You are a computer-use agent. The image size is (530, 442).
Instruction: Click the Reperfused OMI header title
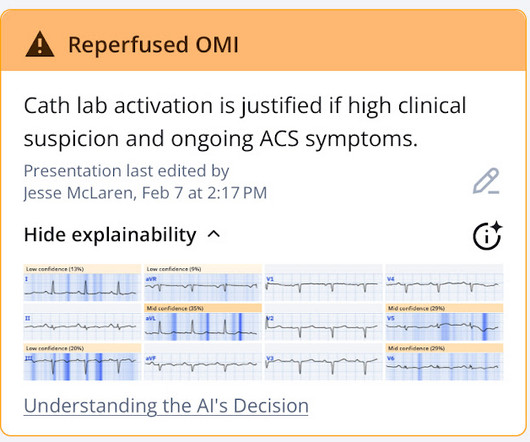coord(153,45)
